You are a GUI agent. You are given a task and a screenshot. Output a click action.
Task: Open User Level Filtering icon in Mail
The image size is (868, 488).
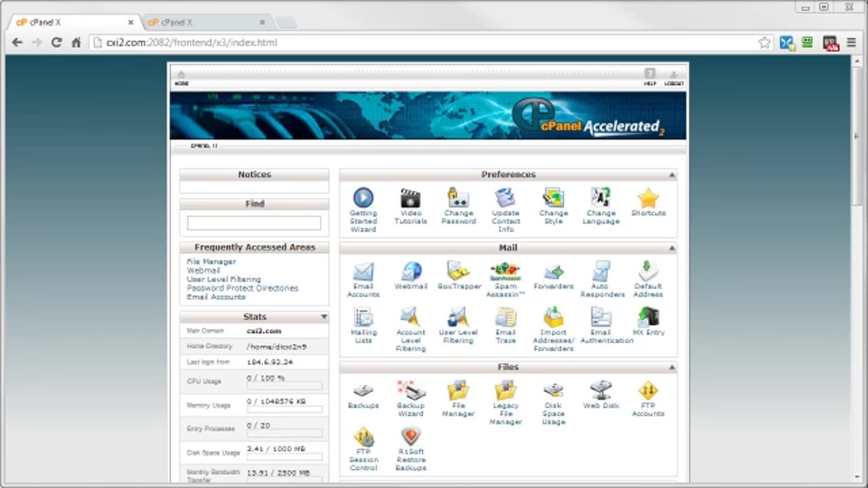[458, 318]
